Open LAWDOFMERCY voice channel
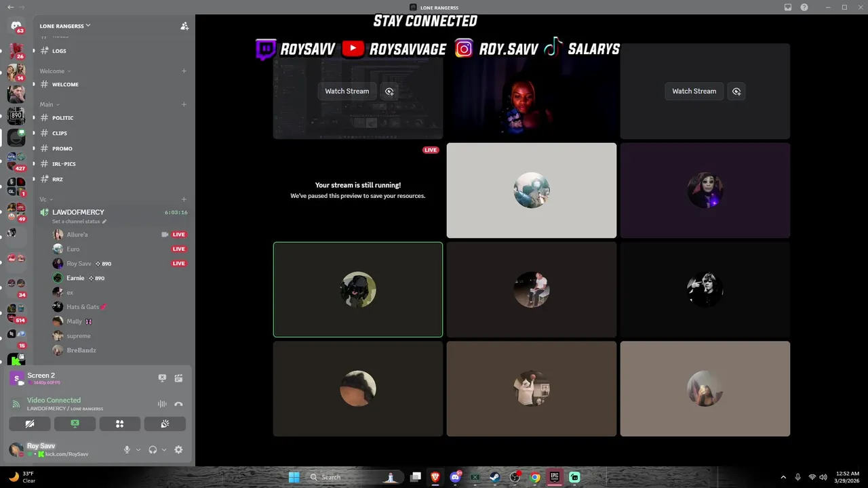This screenshot has width=868, height=488. 78,212
